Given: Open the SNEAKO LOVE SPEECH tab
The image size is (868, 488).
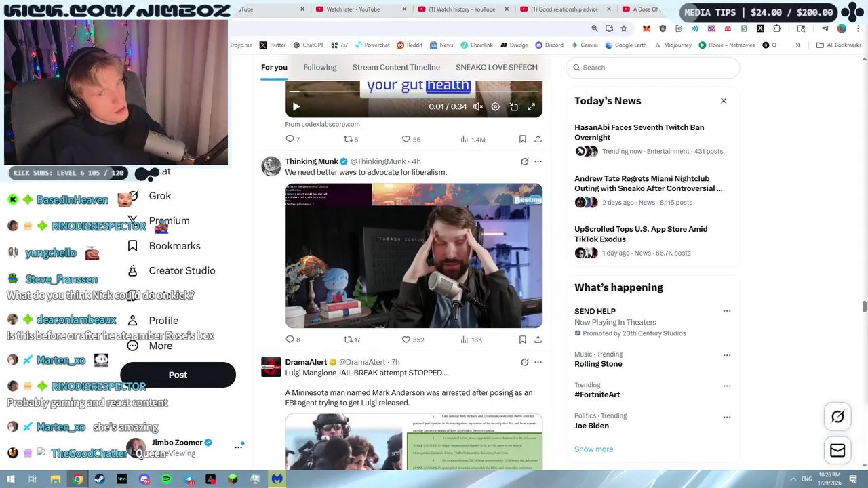Looking at the screenshot, I should [496, 67].
